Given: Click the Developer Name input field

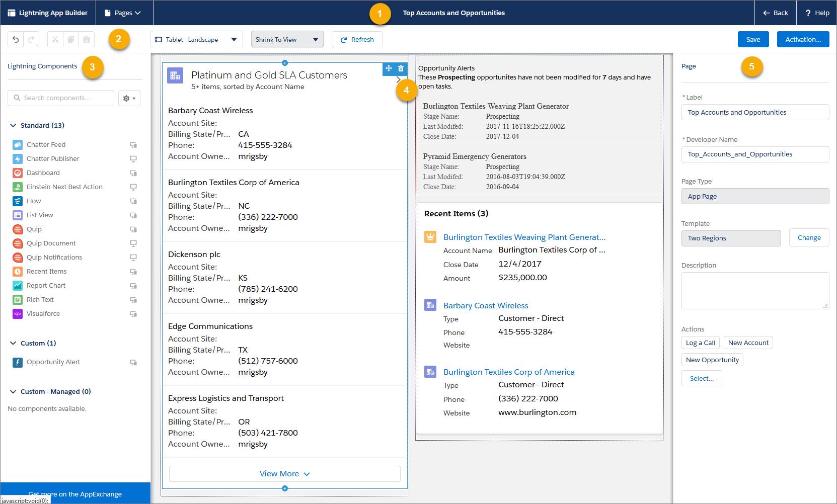Looking at the screenshot, I should pyautogui.click(x=755, y=154).
